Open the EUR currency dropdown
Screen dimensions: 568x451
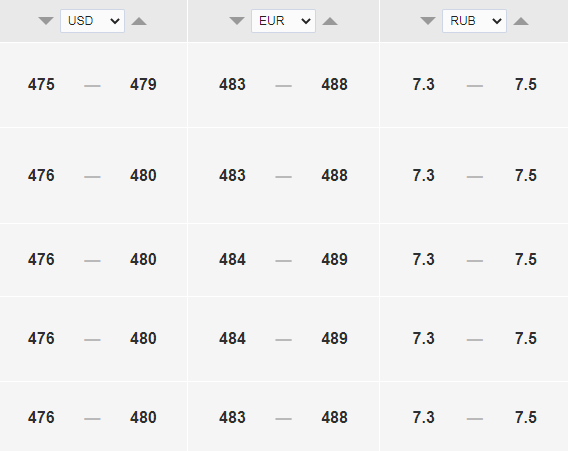click(x=283, y=21)
